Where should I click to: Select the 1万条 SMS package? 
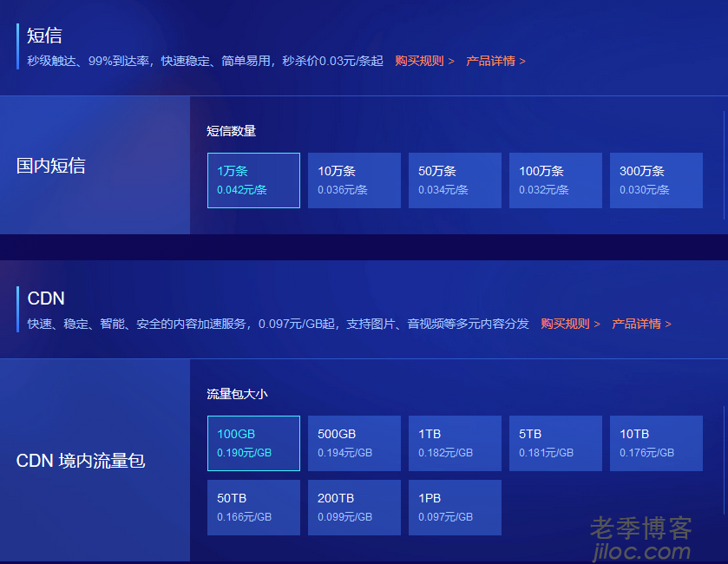(253, 180)
